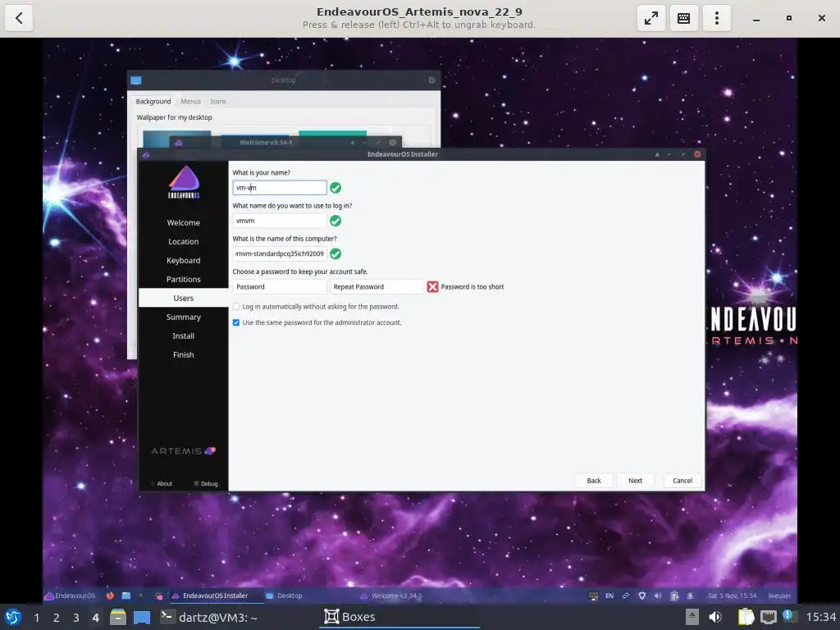Click the guest clock Sat 5 Nov, 15:34

pos(732,596)
